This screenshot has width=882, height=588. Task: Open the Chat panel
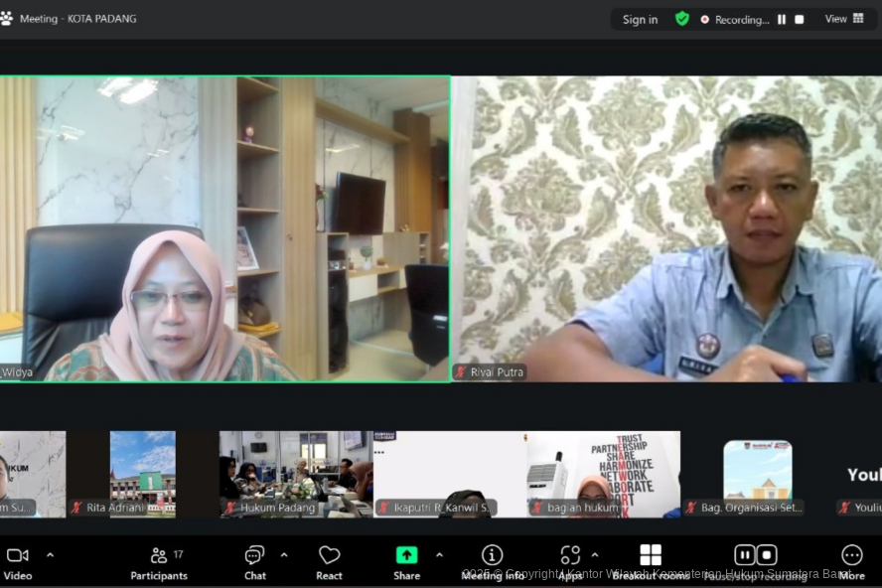tap(254, 561)
